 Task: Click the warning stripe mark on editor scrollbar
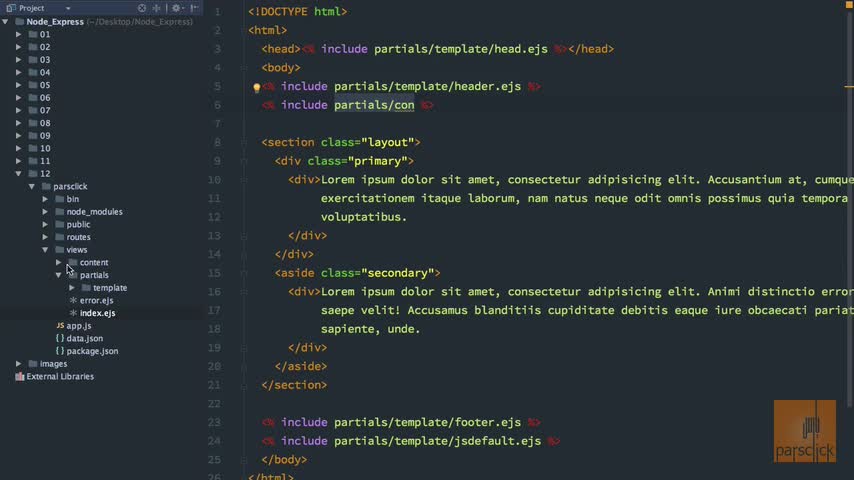point(849,87)
